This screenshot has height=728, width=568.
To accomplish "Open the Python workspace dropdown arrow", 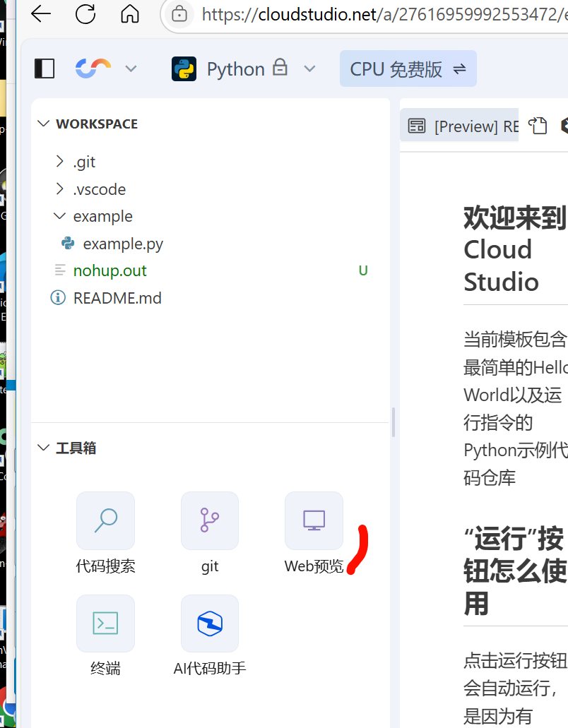I will 309,68.
